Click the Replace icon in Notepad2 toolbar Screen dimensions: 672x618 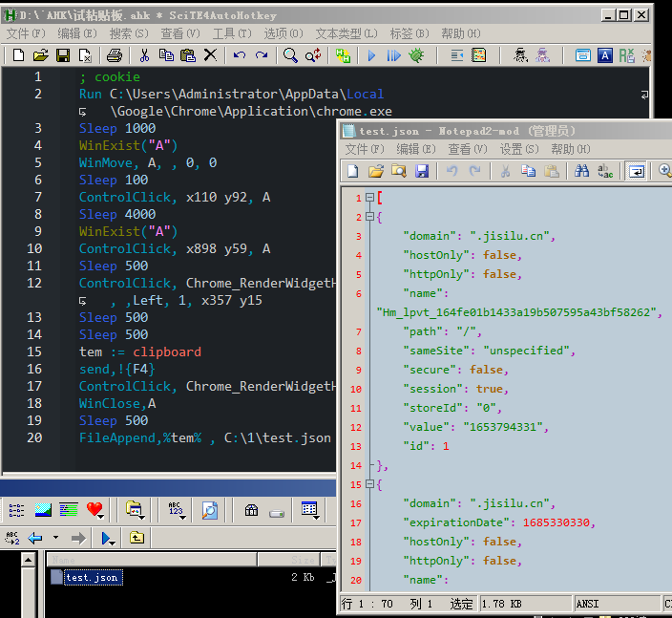tap(605, 171)
